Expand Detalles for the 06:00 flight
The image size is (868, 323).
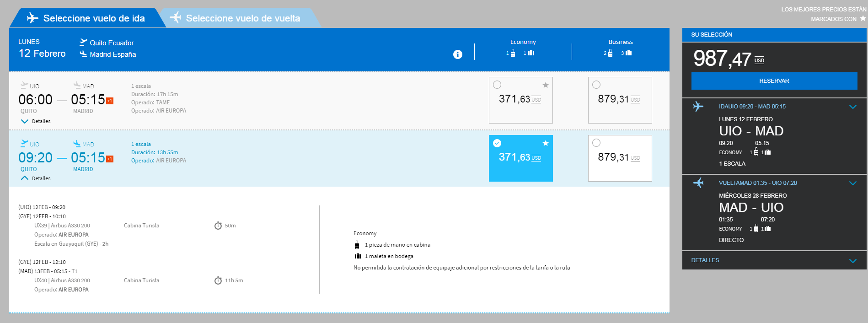[36, 121]
